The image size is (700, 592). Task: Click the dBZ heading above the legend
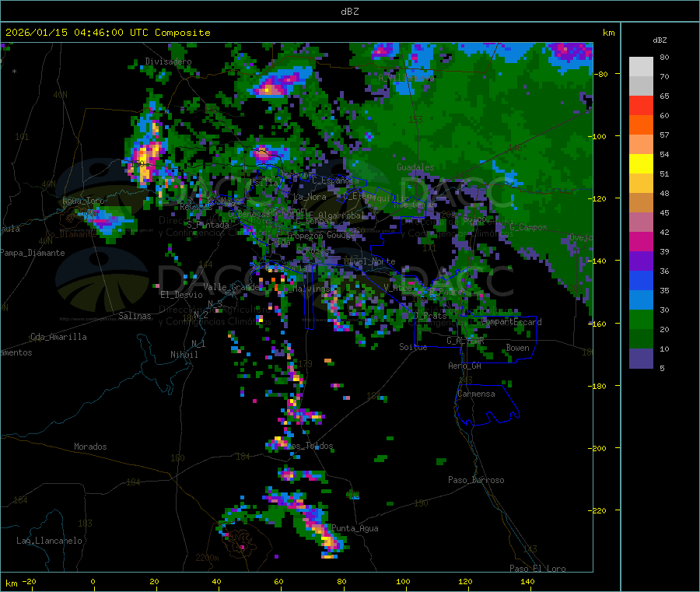coord(660,40)
